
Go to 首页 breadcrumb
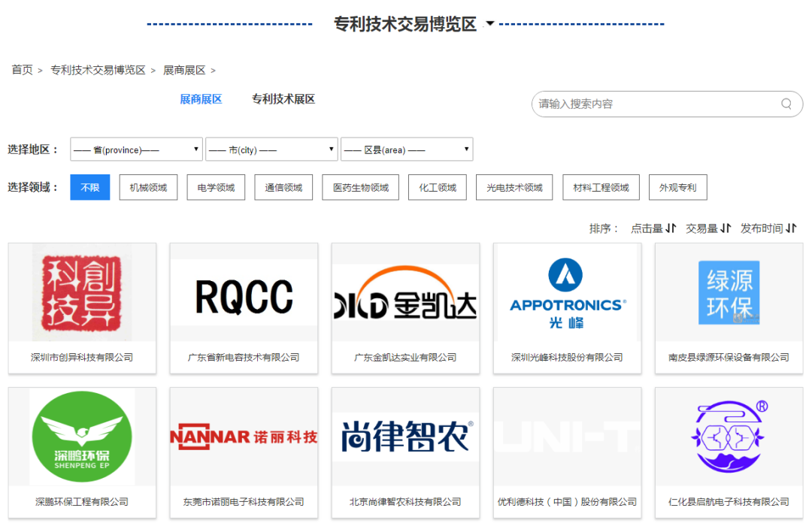(23, 70)
